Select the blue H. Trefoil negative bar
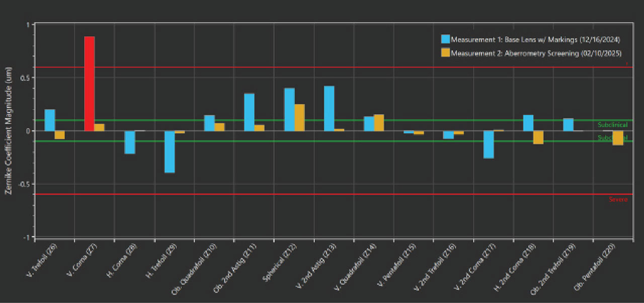The image size is (644, 303). (x=169, y=151)
